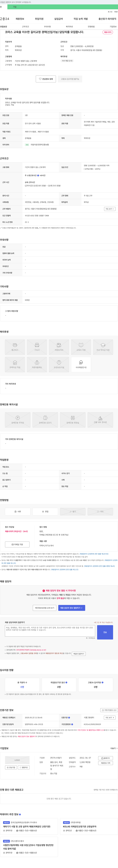
Task: Jump to the 전형방법 section tab
Action: pyautogui.click(x=91, y=27)
